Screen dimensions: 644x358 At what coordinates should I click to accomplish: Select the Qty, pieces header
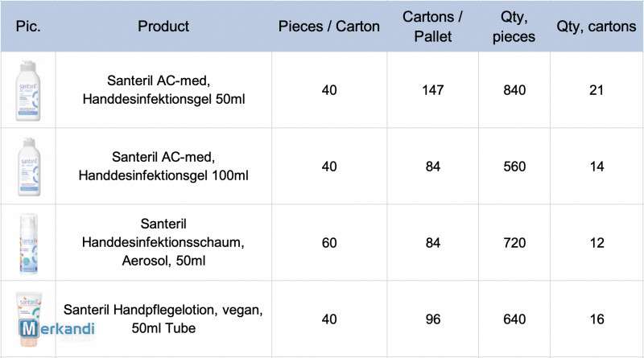pyautogui.click(x=514, y=27)
